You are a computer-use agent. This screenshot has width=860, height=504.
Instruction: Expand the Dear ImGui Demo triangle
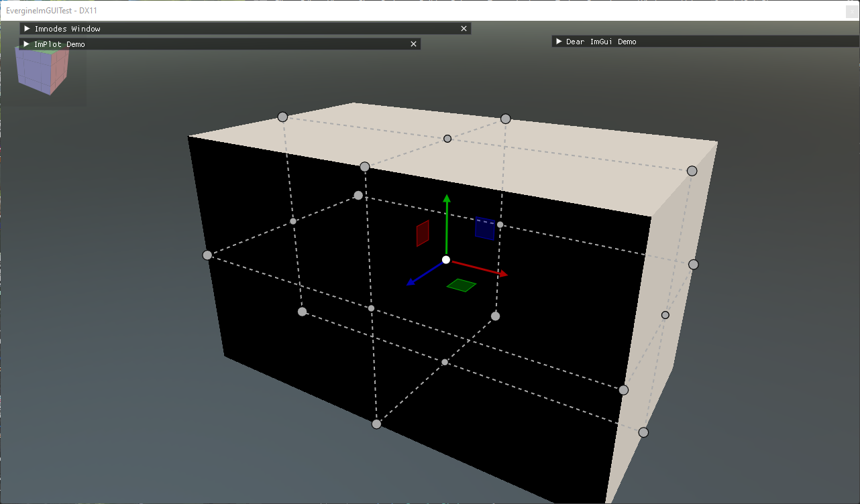[x=559, y=42]
